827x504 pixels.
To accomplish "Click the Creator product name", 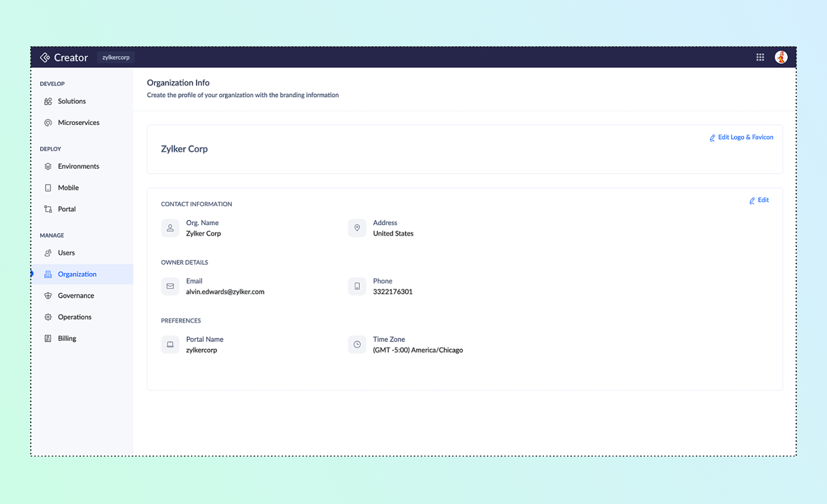I will 71,58.
